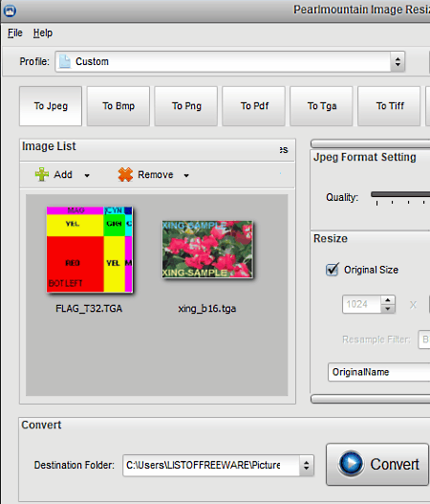430x504 pixels.
Task: Select the To Jpeg format button
Action: (x=51, y=106)
